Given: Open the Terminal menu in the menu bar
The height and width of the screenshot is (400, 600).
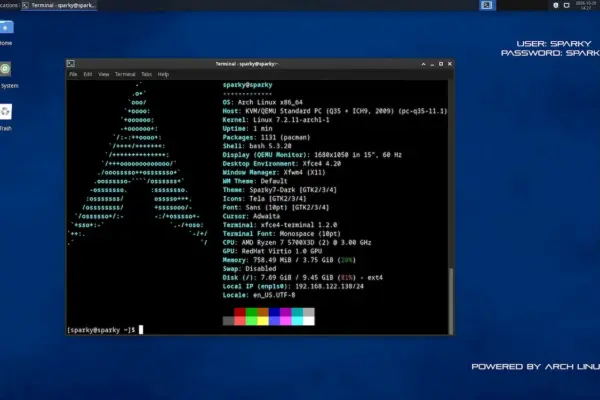Looking at the screenshot, I should (x=125, y=74).
